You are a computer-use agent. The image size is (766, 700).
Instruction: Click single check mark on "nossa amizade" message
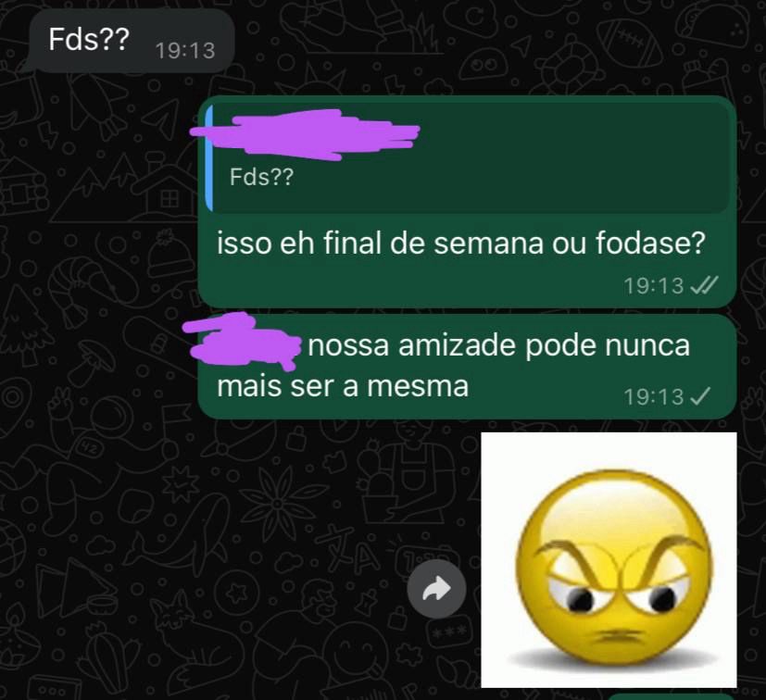click(x=700, y=396)
